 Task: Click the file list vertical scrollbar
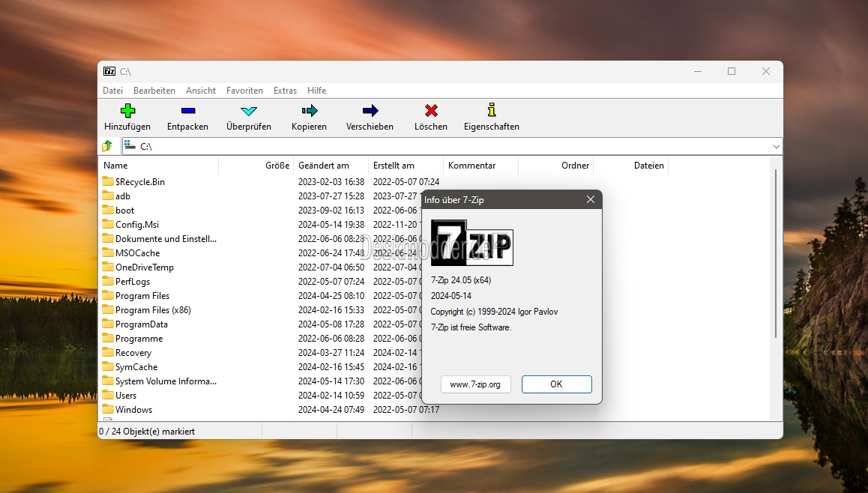(x=776, y=255)
